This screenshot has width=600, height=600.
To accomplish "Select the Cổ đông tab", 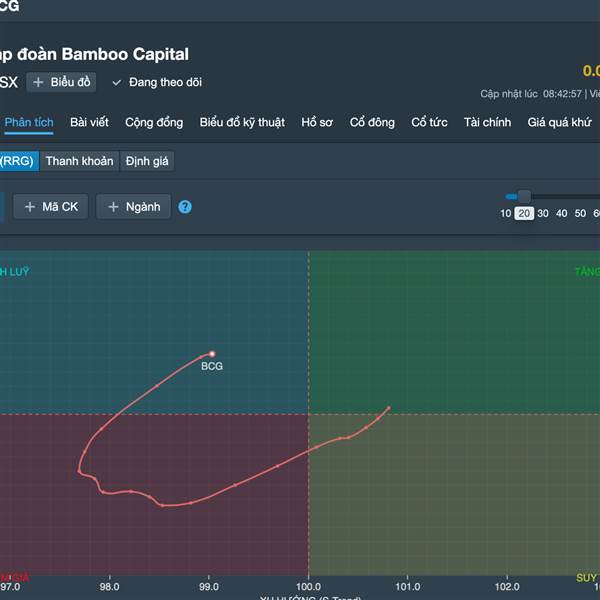I will tap(372, 122).
